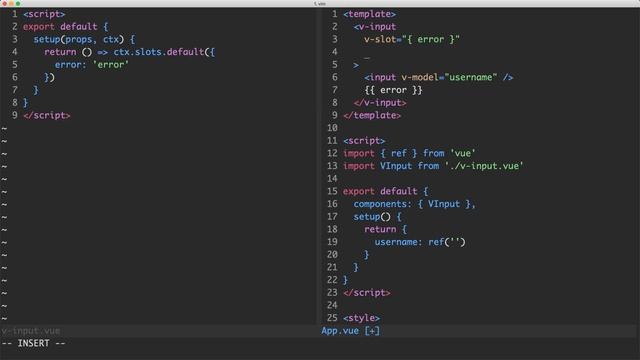Click 'return {' on line 18
The width and height of the screenshot is (640, 360).
pos(385,229)
